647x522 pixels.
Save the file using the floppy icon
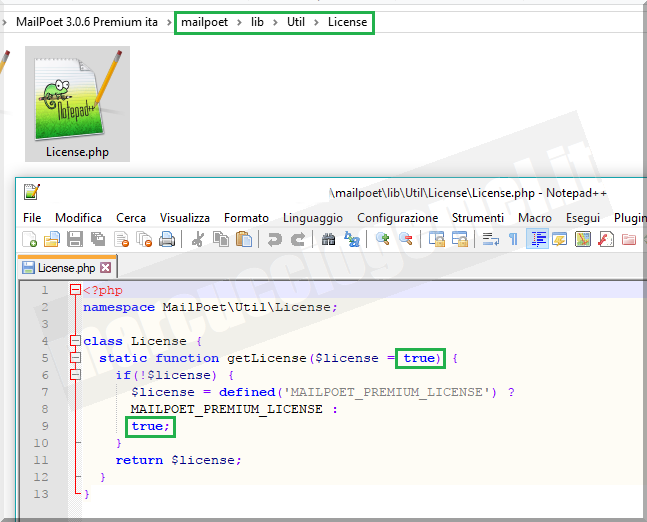point(75,239)
